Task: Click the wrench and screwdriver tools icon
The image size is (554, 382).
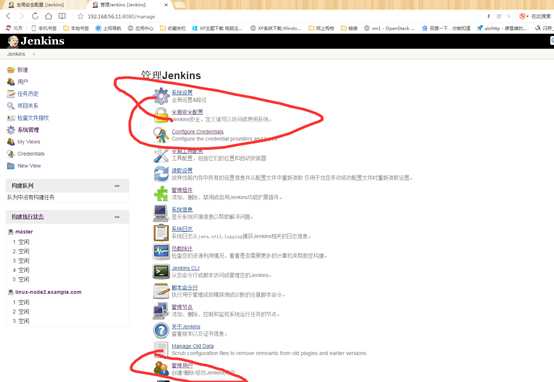Action: pos(161,155)
